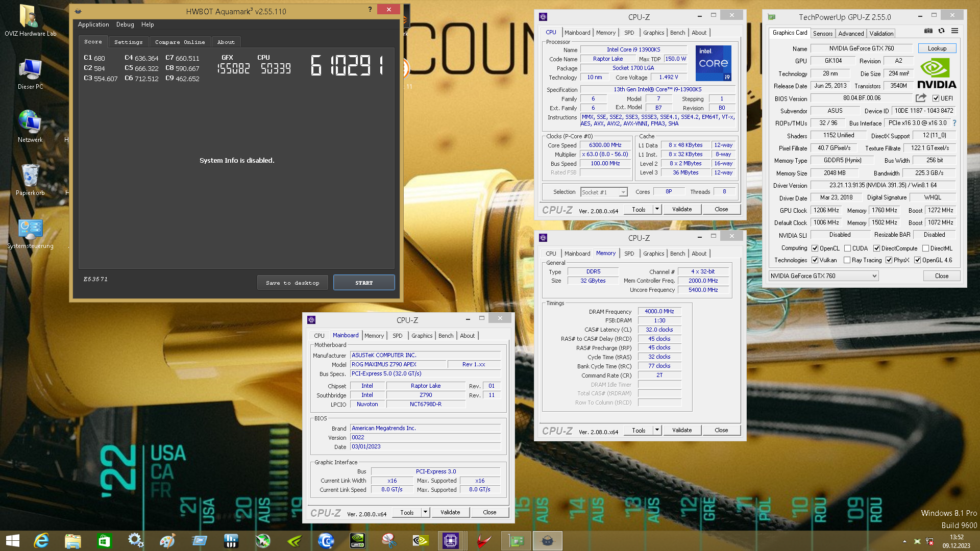Open SPD tab in CPU-Z Mainboard window
Screen dimensions: 980x551
(397, 336)
